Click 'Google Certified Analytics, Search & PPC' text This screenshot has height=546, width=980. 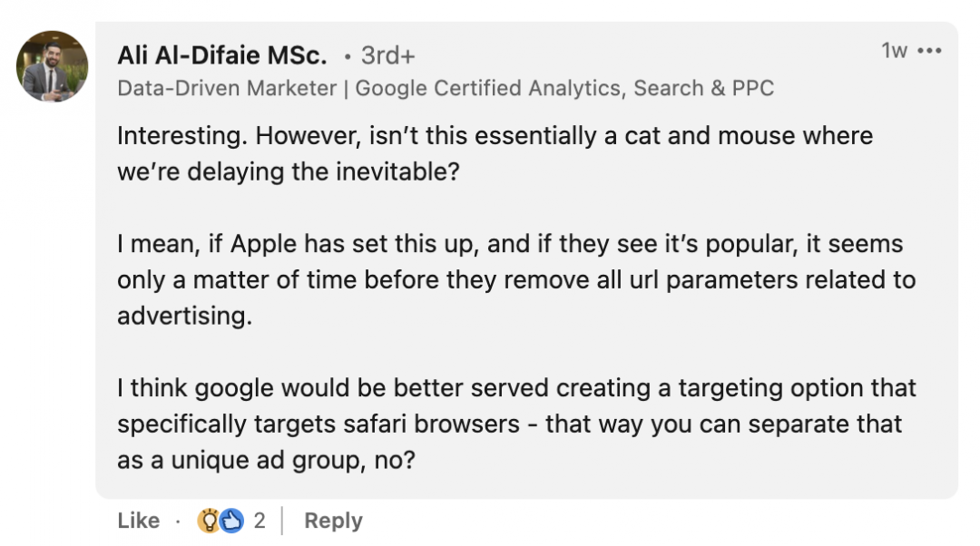[x=564, y=88]
